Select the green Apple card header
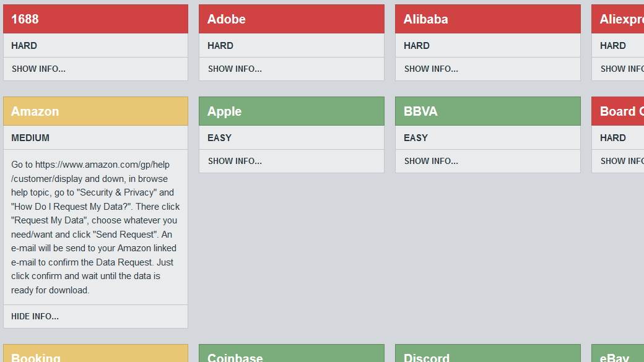This screenshot has width=644, height=362. tap(291, 111)
